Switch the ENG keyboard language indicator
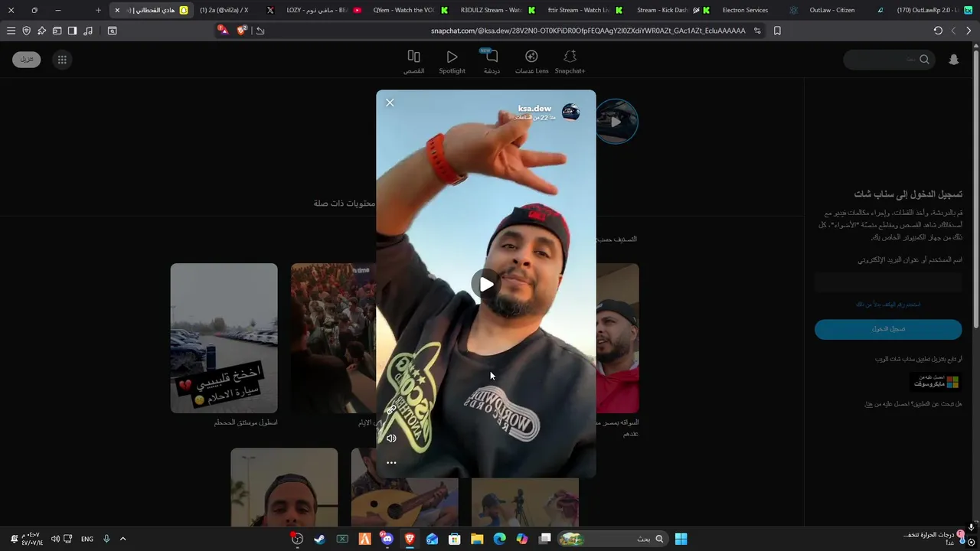980x551 pixels. pyautogui.click(x=87, y=539)
